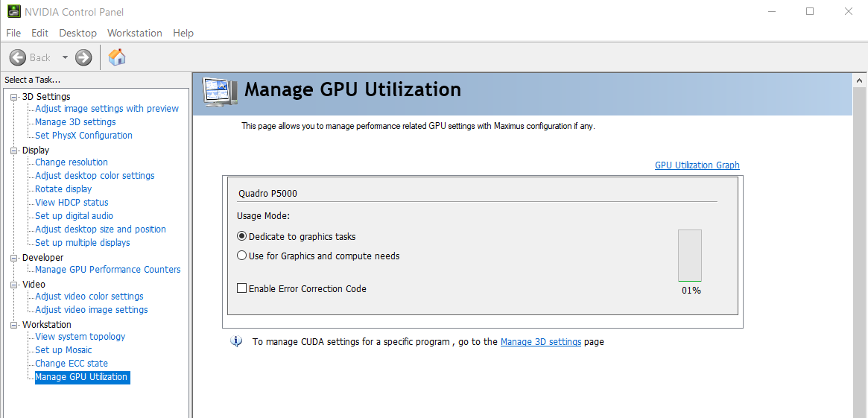
Task: Open Rotate display task
Action: click(63, 189)
